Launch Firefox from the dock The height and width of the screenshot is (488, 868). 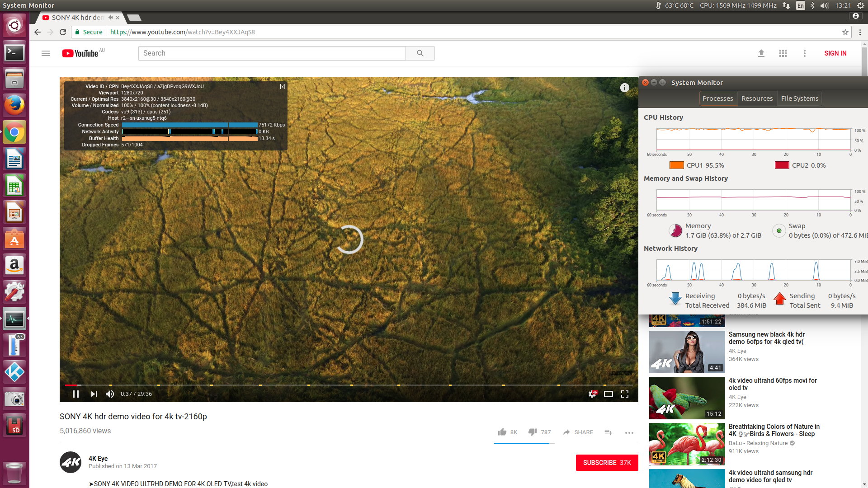pyautogui.click(x=14, y=106)
